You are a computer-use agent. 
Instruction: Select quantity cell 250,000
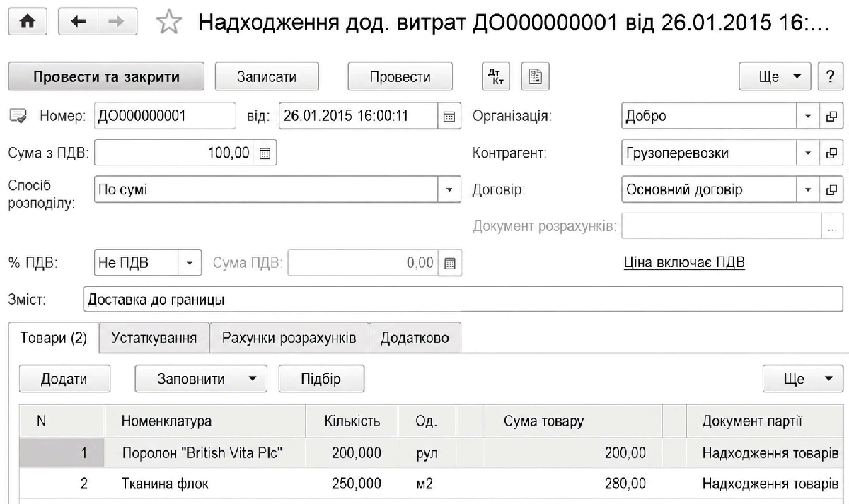coord(352,484)
